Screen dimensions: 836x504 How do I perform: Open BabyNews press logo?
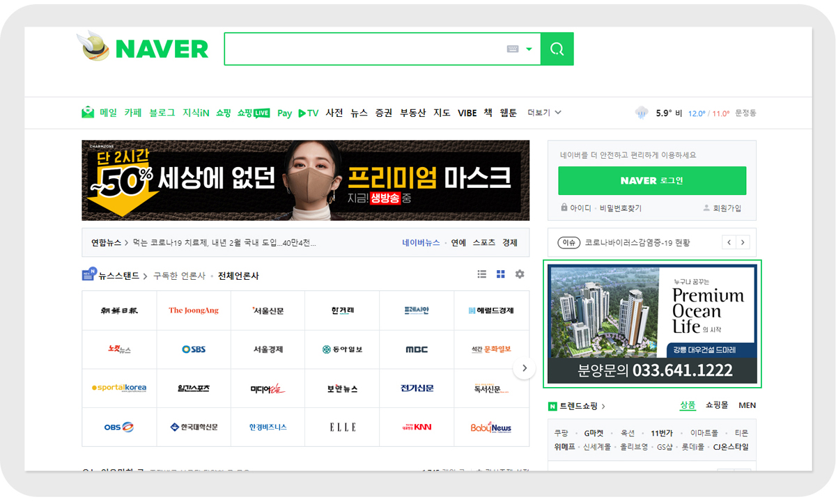pos(491,427)
